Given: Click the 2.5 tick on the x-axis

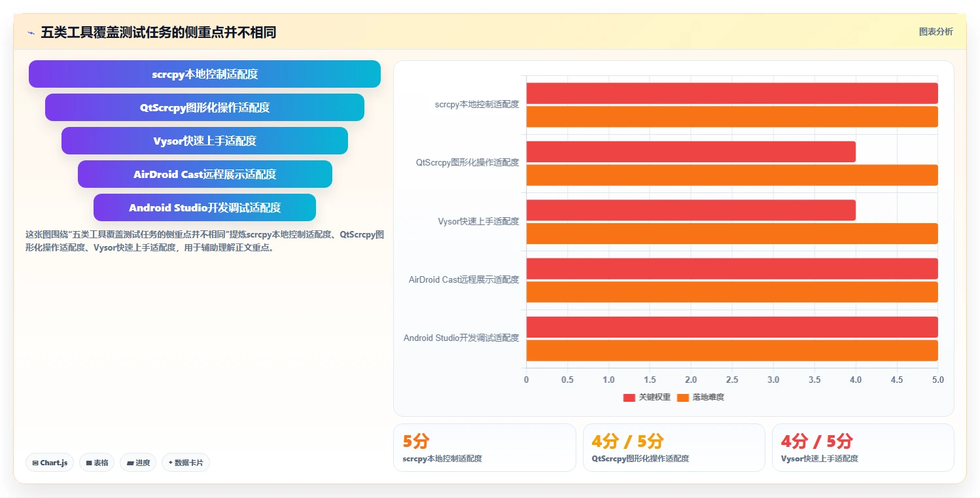Looking at the screenshot, I should click(x=732, y=380).
